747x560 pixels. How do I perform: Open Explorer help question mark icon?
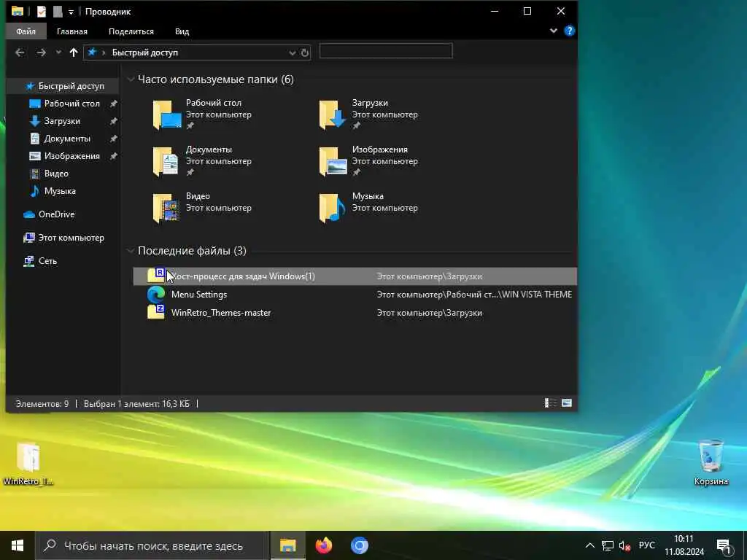569,31
